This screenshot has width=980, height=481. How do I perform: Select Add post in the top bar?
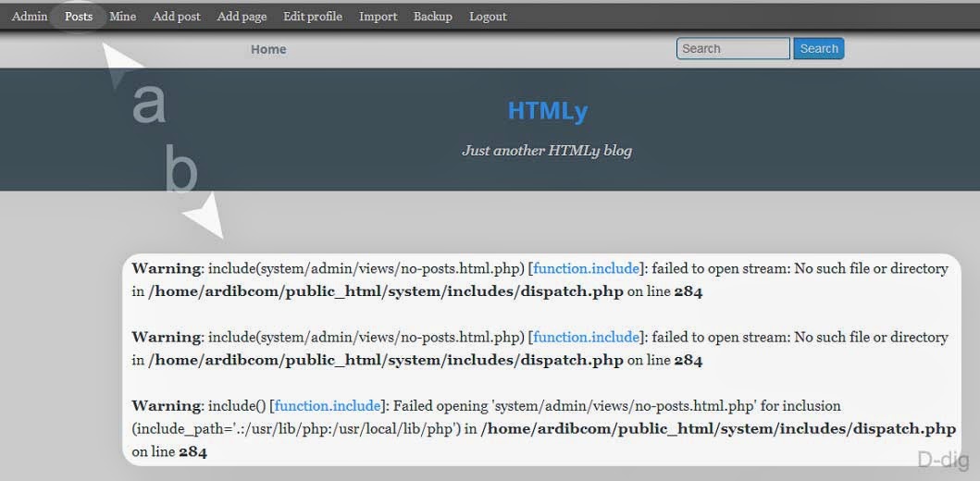pyautogui.click(x=176, y=17)
